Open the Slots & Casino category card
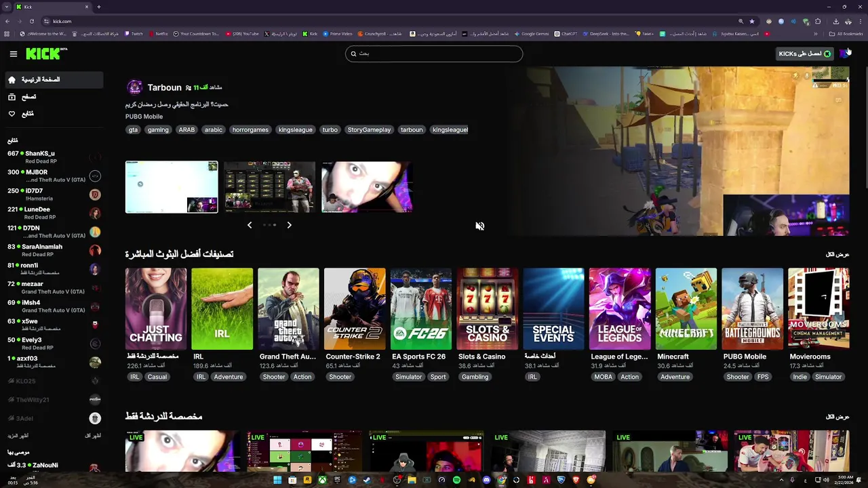Viewport: 868px width, 488px height. point(488,309)
